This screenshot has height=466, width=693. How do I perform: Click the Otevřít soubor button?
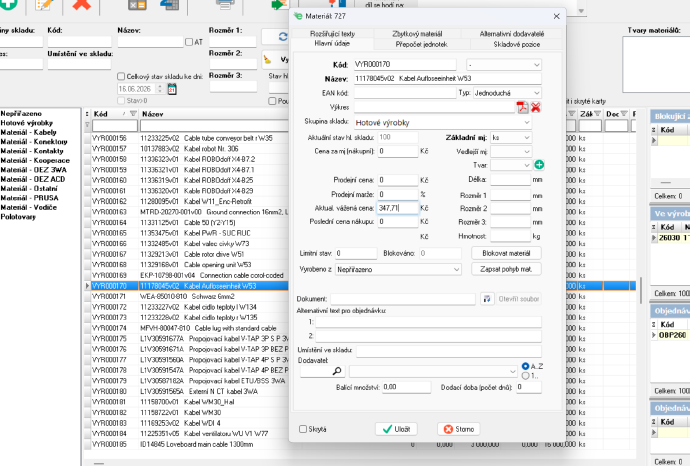[x=518, y=299]
